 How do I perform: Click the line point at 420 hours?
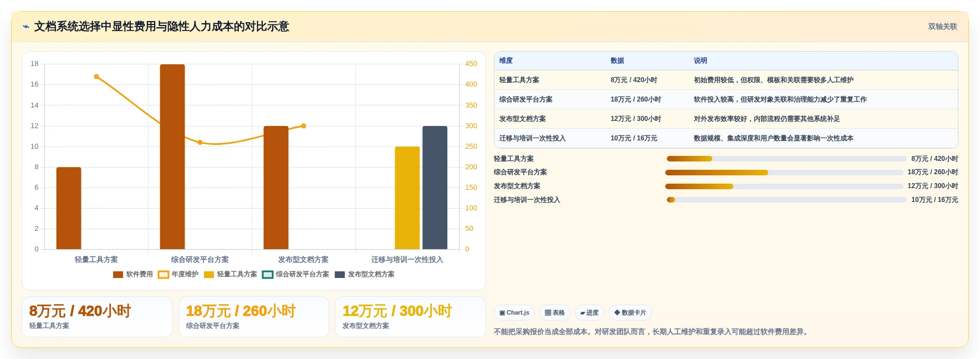(x=96, y=77)
